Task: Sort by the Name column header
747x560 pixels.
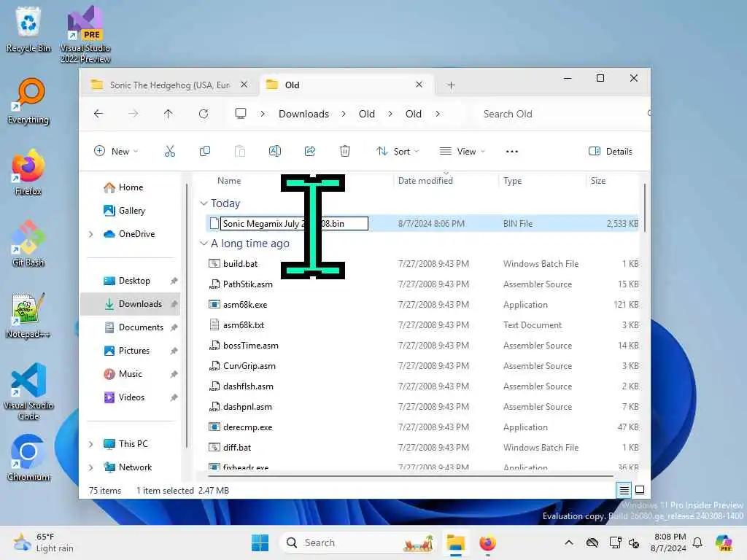Action: pyautogui.click(x=229, y=181)
